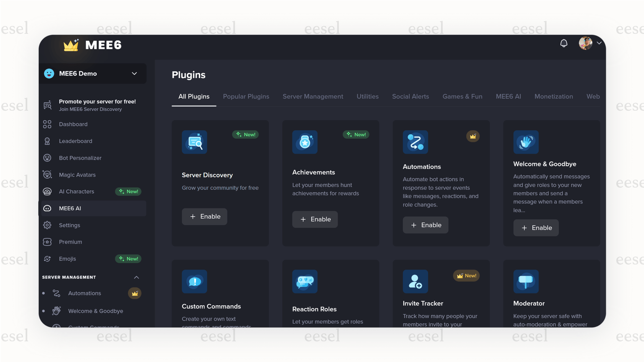Open the Social Alerts tab

(410, 97)
